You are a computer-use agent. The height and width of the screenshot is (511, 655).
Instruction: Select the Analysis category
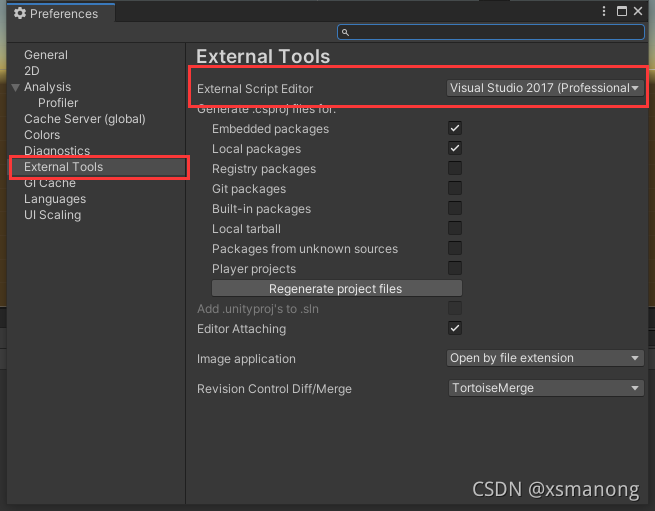tap(48, 87)
